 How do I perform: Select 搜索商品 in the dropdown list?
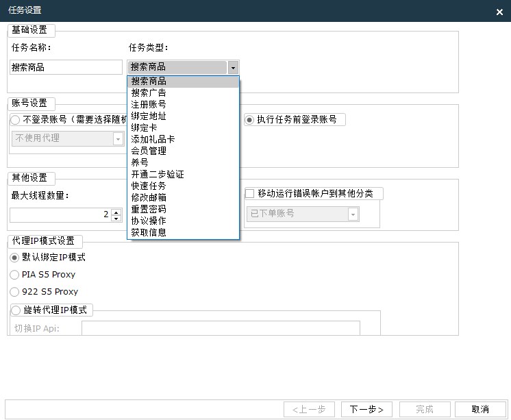(183, 82)
